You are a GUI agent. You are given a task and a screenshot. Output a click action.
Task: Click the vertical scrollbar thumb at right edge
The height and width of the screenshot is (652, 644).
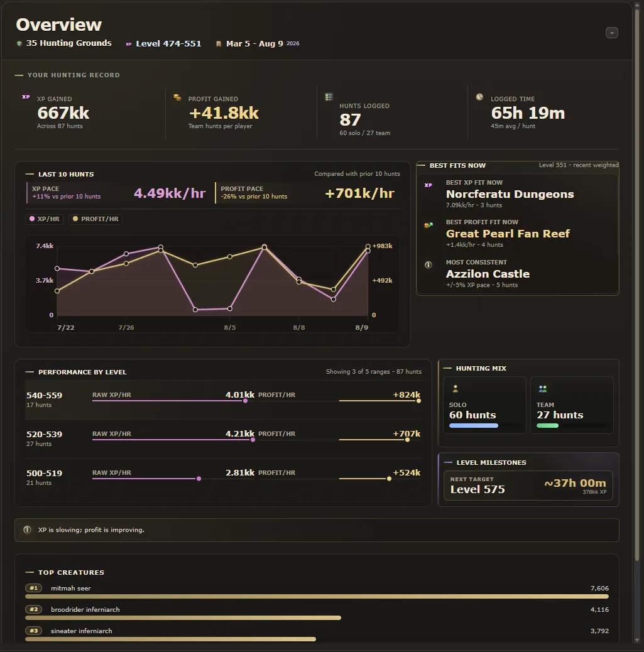click(x=636, y=285)
